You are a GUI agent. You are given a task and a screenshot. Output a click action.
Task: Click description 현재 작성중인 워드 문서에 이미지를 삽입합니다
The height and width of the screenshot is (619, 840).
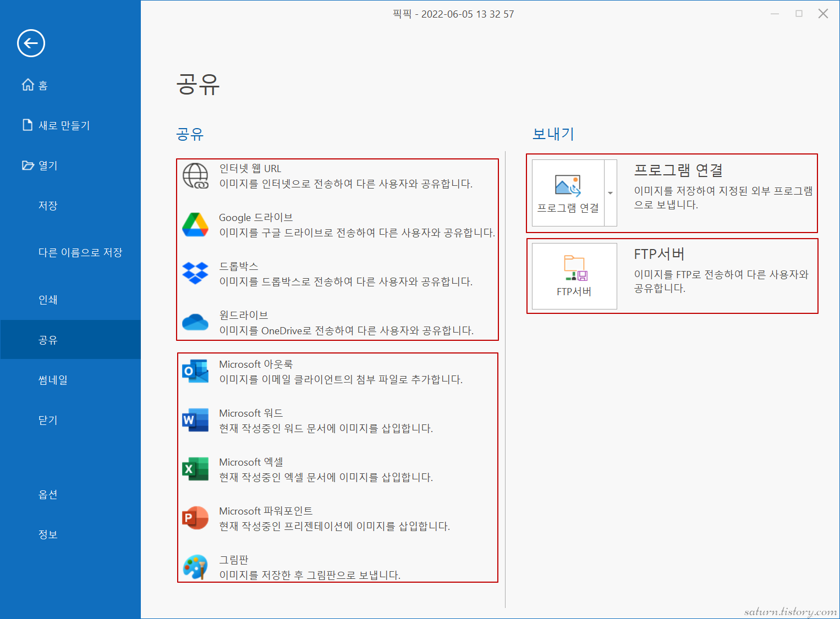pyautogui.click(x=326, y=428)
